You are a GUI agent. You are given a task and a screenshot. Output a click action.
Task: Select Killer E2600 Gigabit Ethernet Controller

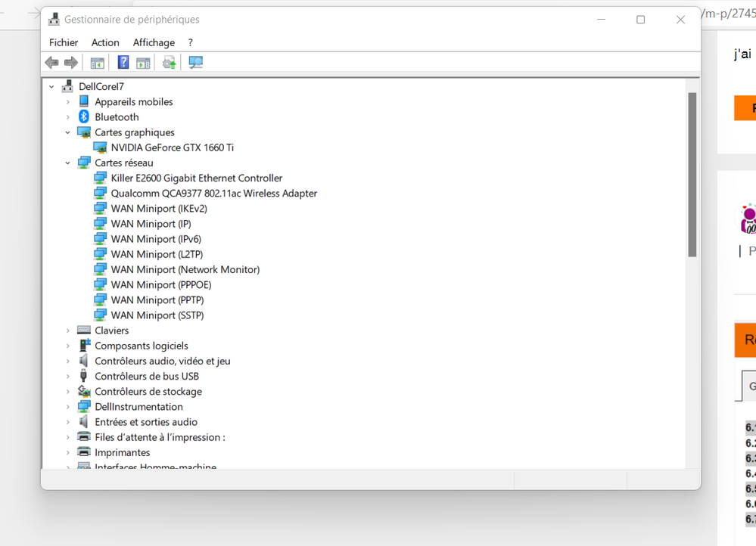pos(196,178)
